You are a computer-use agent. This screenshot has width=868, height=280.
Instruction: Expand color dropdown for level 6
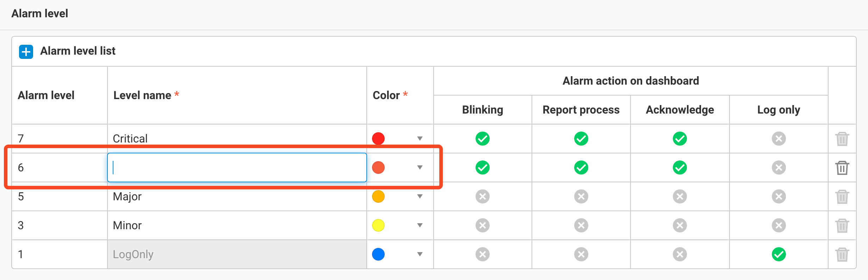tap(420, 168)
